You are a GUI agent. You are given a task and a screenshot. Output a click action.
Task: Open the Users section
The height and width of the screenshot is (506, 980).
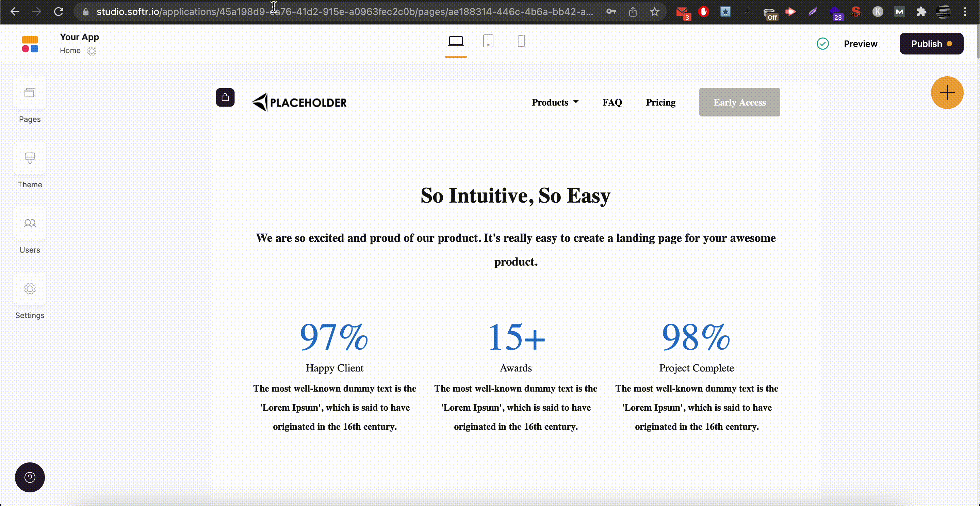30,224
